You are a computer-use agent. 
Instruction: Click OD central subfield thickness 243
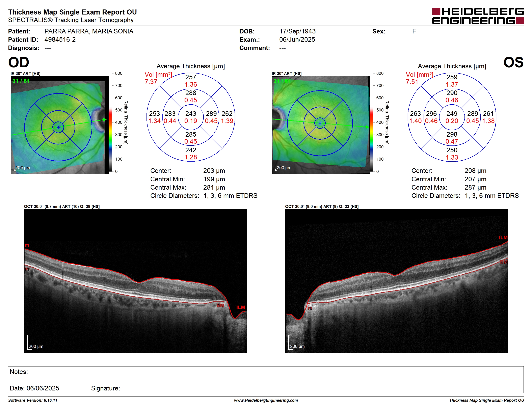(191, 114)
